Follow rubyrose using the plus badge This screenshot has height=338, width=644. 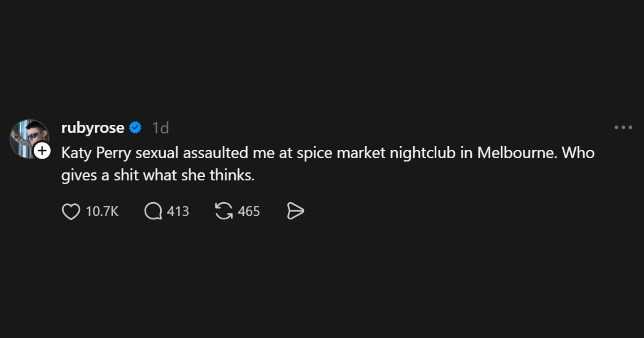(42, 151)
